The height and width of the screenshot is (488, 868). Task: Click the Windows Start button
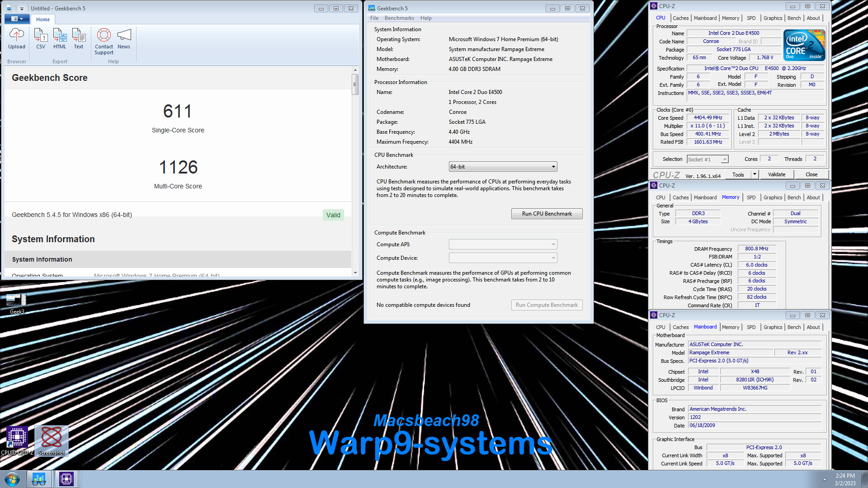point(12,479)
